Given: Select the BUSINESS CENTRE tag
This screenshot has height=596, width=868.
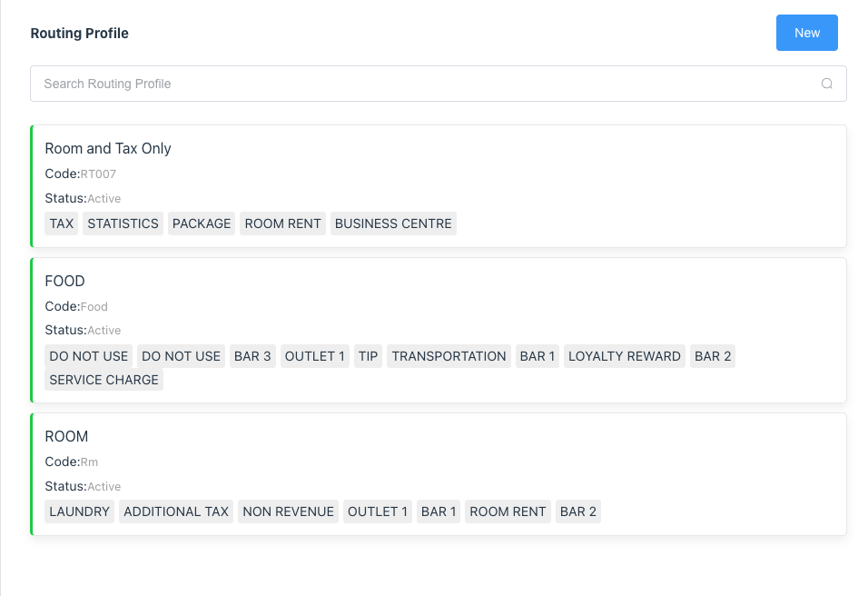Looking at the screenshot, I should [x=393, y=223].
